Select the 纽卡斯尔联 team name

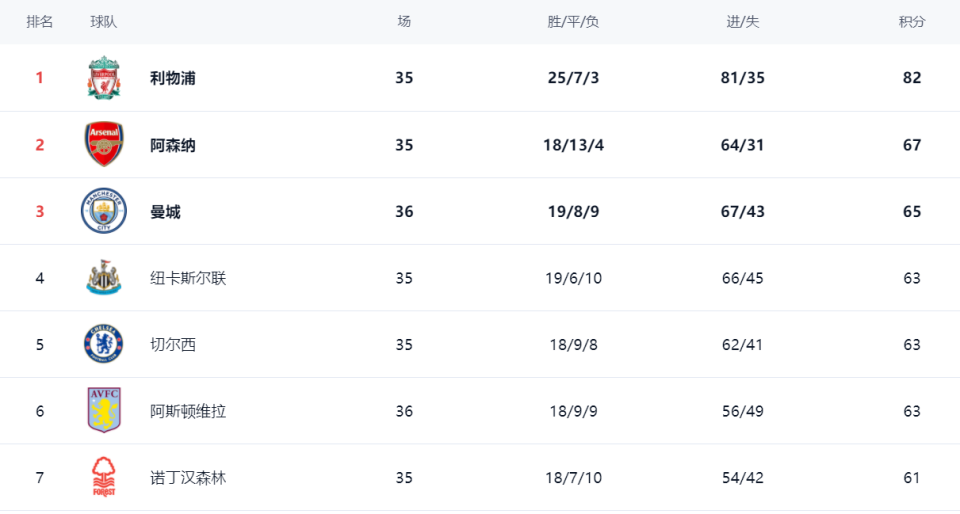point(188,278)
